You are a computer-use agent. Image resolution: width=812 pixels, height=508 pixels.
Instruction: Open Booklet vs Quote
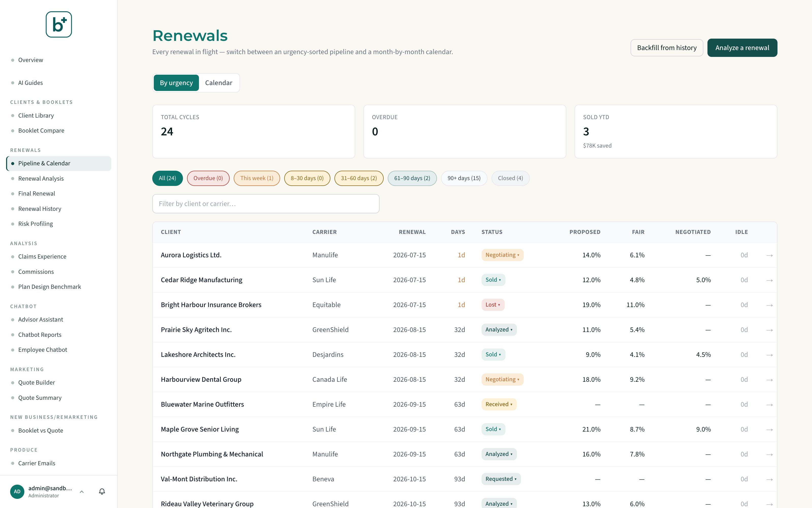point(41,430)
